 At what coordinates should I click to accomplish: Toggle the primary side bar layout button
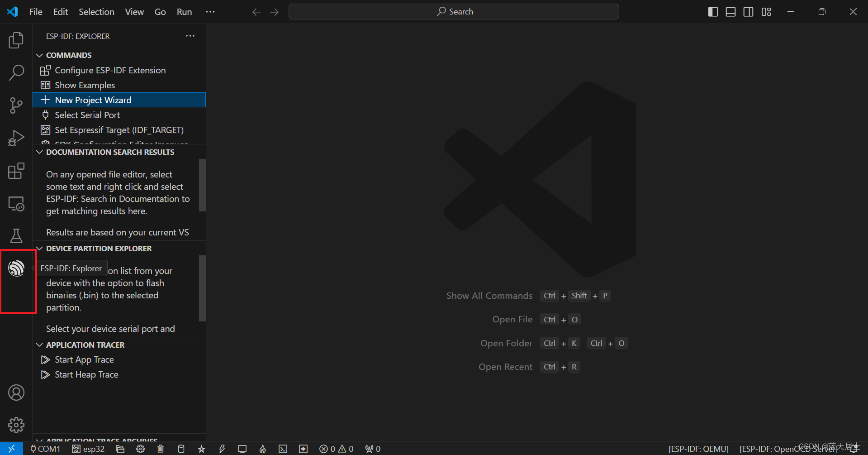[x=713, y=12]
